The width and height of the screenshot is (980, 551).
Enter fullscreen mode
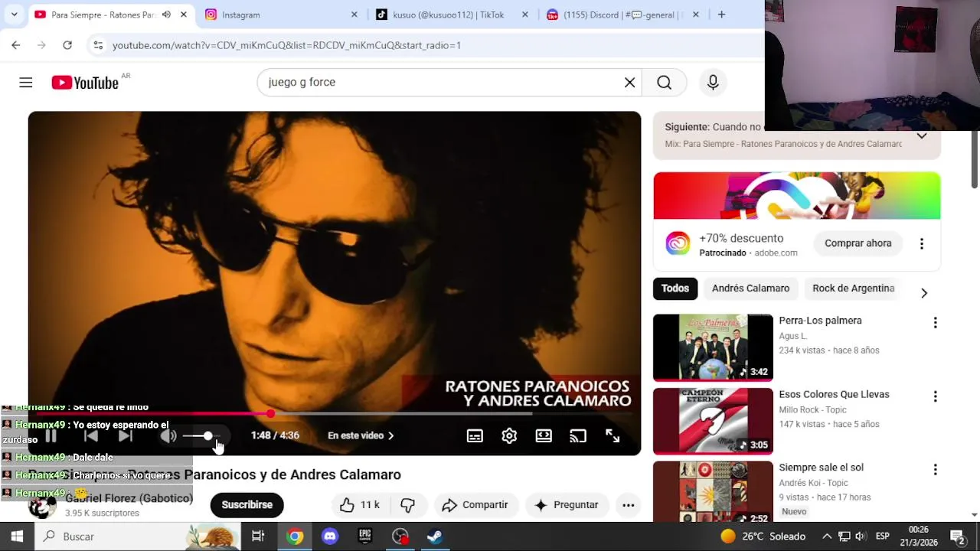612,435
